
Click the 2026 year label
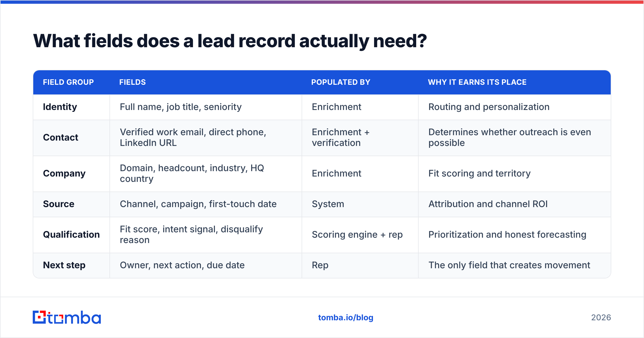601,318
